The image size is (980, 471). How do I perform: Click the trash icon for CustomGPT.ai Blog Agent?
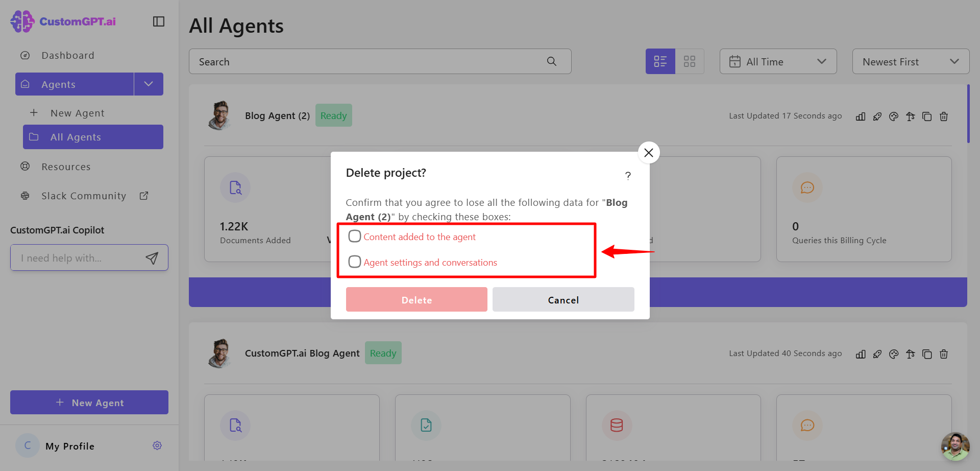[944, 354]
